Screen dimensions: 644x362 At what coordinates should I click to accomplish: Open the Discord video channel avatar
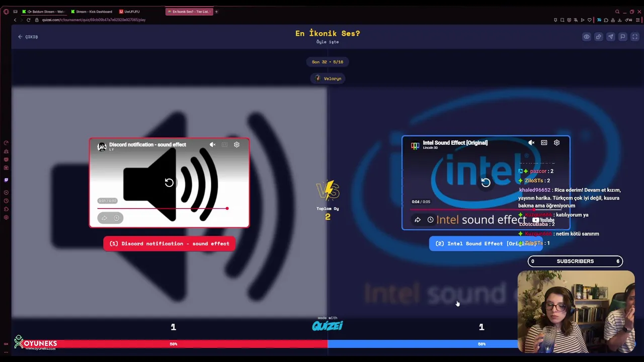(102, 146)
